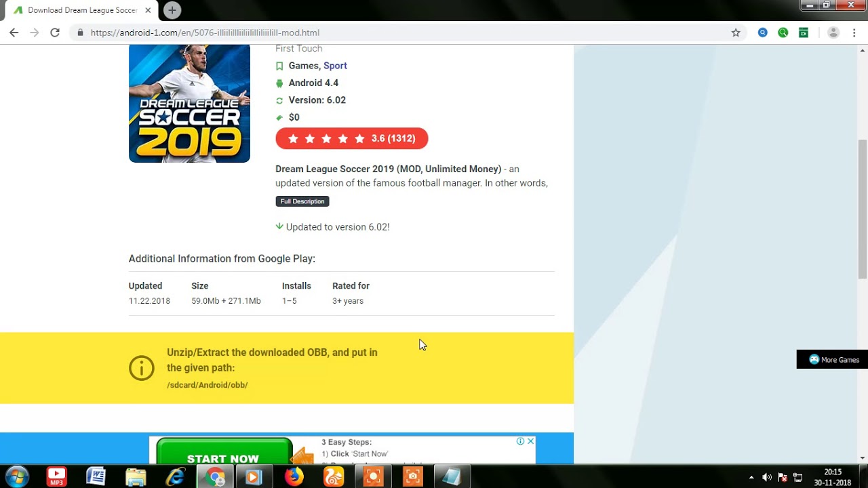Go forward in browser history

35,33
